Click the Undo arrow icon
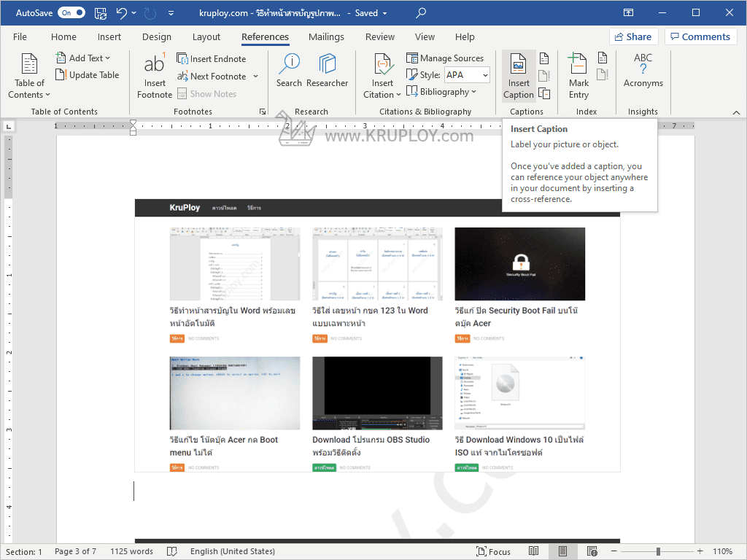747x560 pixels. (122, 13)
